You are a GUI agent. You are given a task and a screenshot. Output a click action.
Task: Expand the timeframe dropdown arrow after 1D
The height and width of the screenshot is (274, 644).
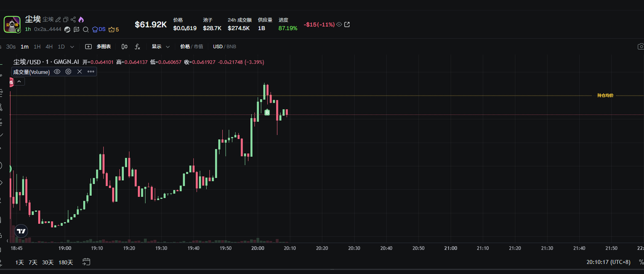[x=72, y=47]
